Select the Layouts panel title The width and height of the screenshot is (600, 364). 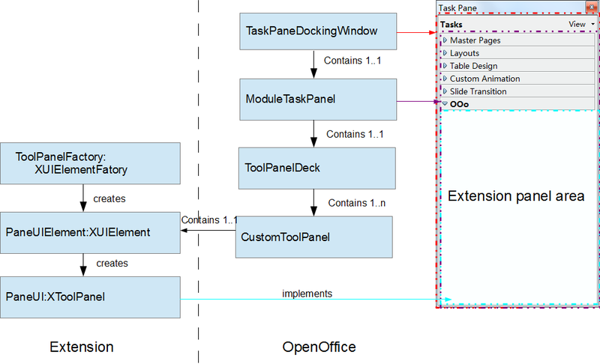point(464,53)
